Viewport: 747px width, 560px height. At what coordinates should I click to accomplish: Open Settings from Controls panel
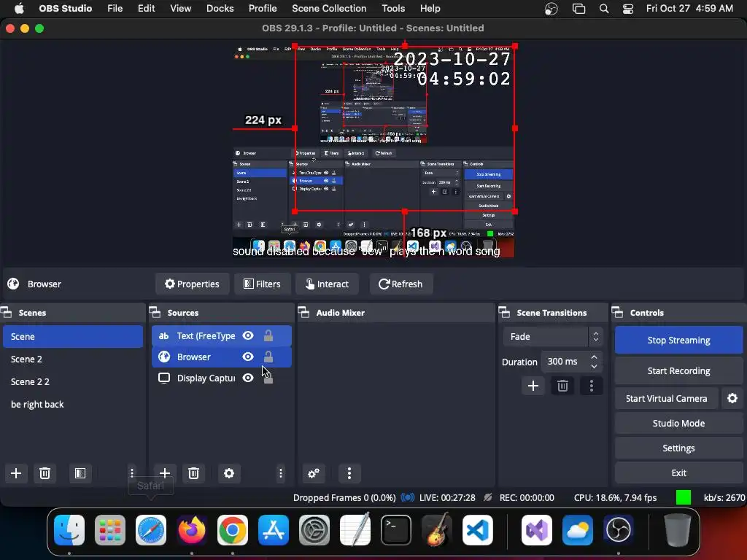click(x=679, y=448)
